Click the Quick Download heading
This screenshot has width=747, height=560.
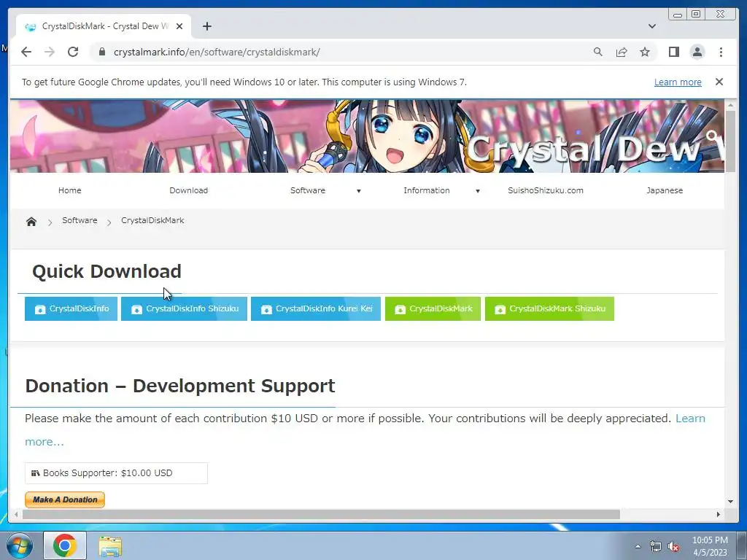tap(107, 271)
